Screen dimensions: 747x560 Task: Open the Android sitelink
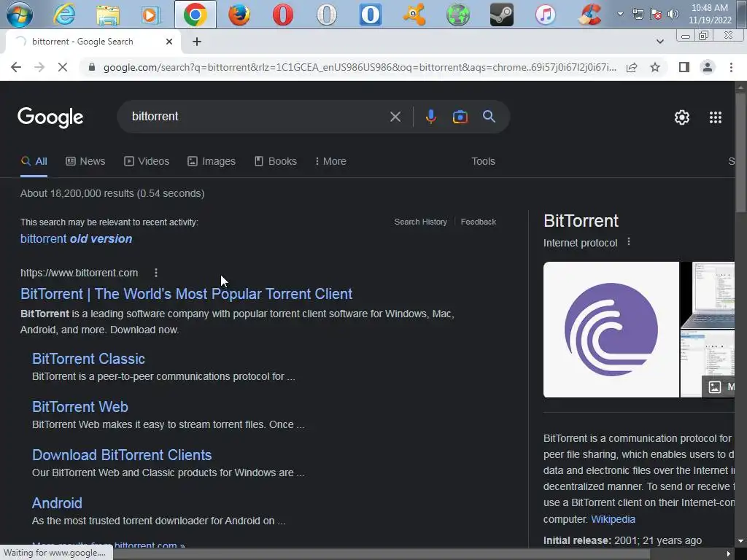click(57, 503)
